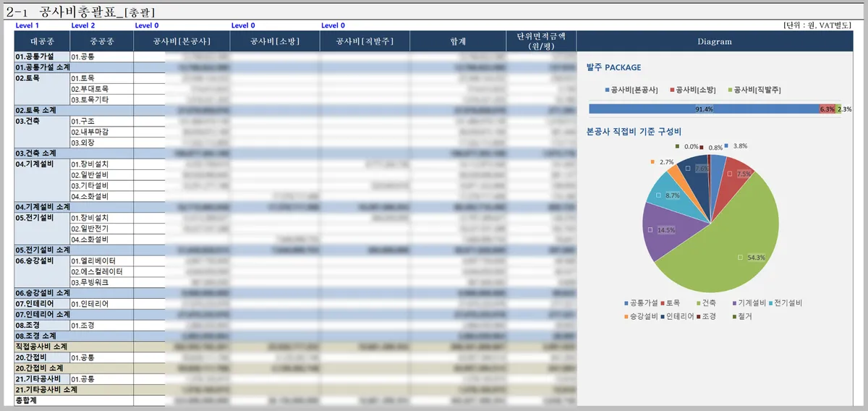868x411 pixels.
Task: Click the red 공사비[소방] legend entry
Action: pos(692,90)
